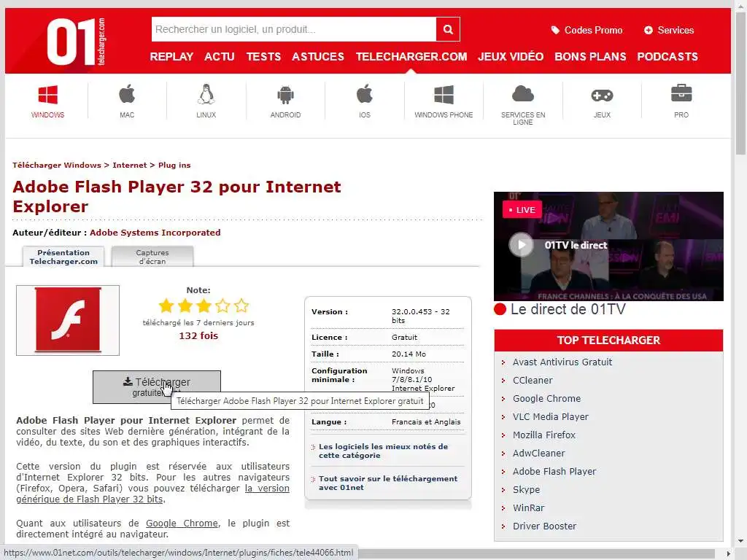Click the LIVE badge on video
The image size is (747, 560).
522,209
